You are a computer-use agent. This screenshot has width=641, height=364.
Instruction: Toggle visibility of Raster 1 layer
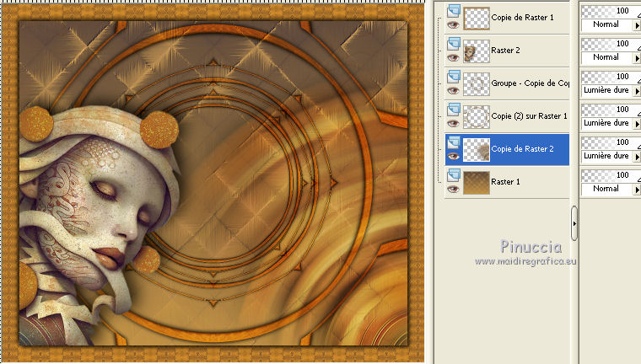click(x=453, y=189)
